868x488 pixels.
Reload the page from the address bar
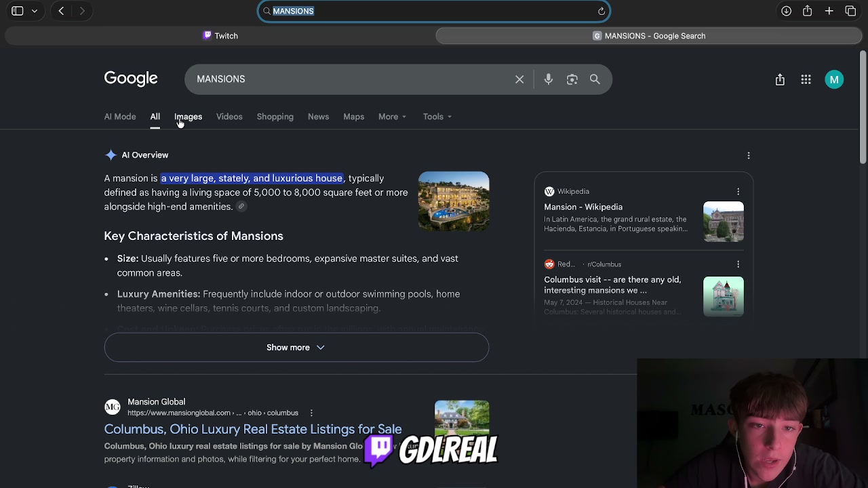pos(601,11)
